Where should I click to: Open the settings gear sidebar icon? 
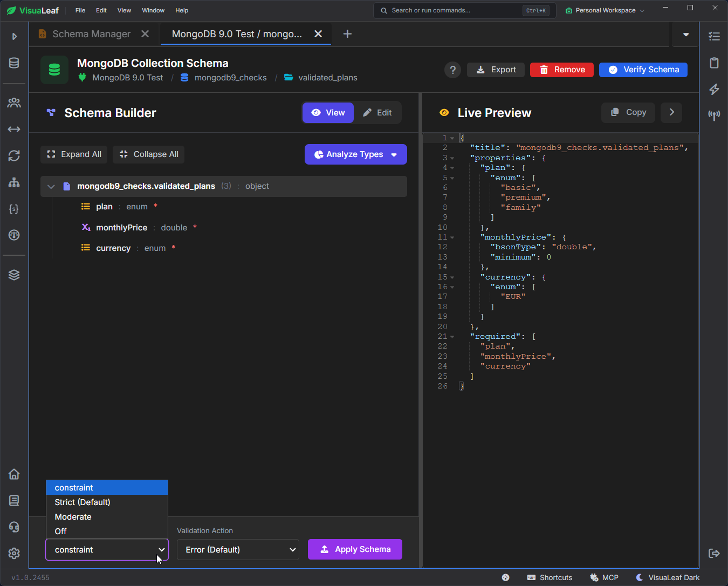coord(14,553)
